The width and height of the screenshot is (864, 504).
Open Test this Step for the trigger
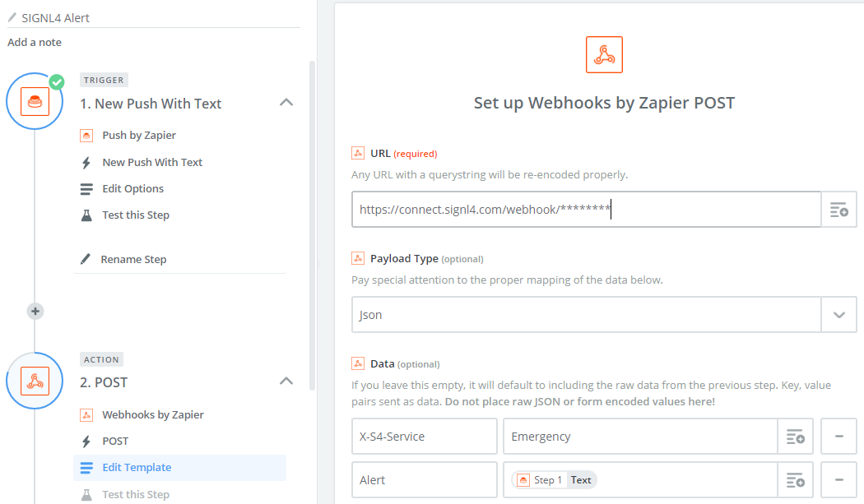coord(136,215)
